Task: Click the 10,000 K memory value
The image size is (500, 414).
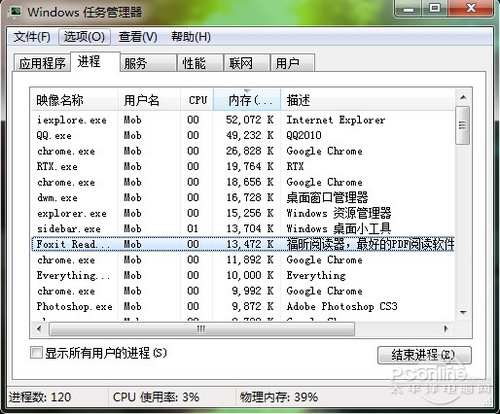Action: [250, 275]
